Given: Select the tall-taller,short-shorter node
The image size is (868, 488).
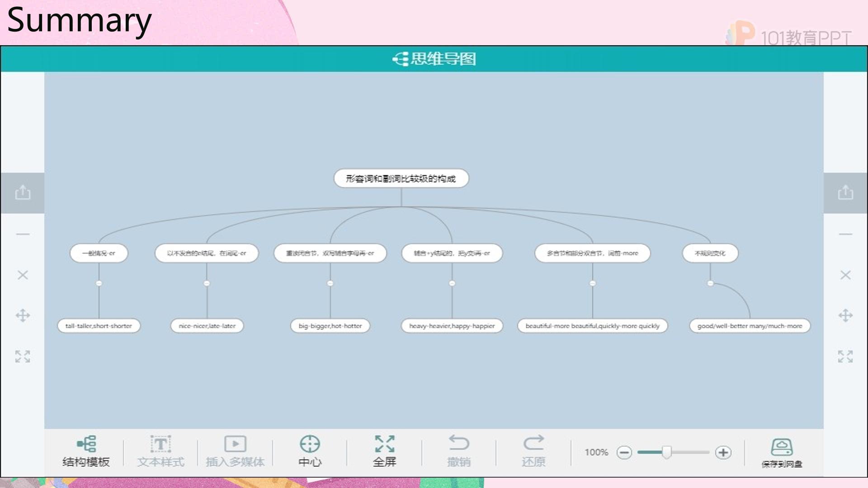Looking at the screenshot, I should (99, 326).
